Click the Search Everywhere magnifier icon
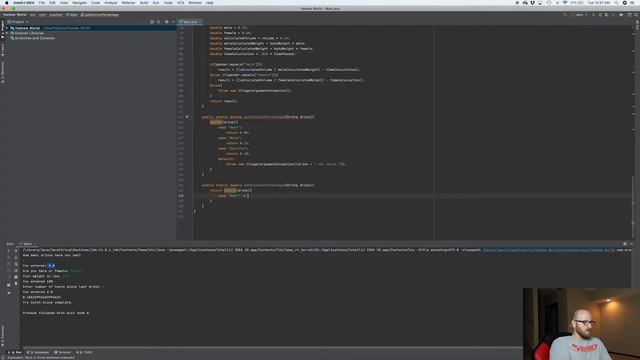Screen dimensions: 640x360 636,15
